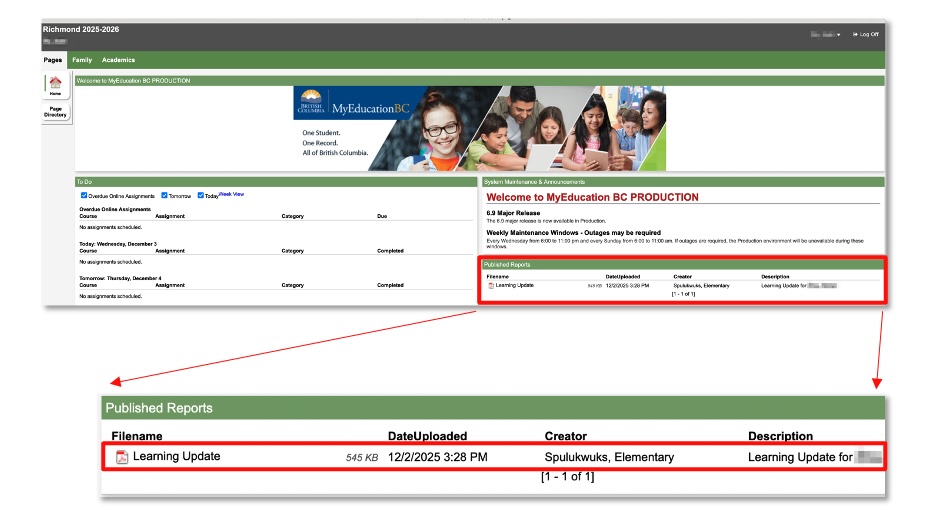Click the Week View link
Screen dimensions: 932x528
click(x=231, y=194)
